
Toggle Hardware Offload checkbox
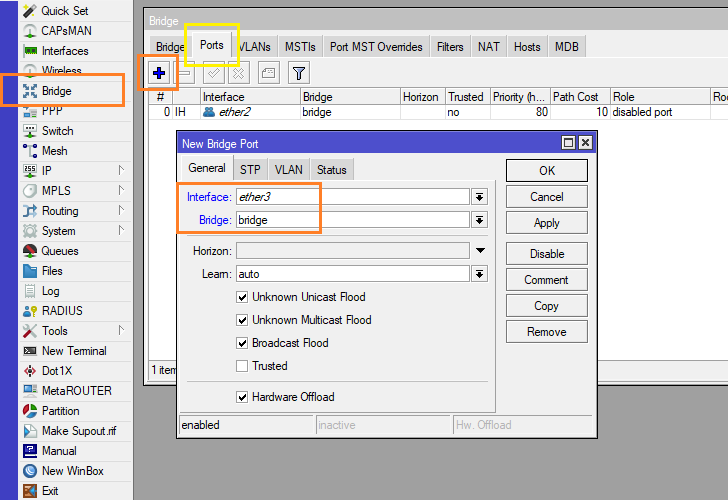pos(242,397)
